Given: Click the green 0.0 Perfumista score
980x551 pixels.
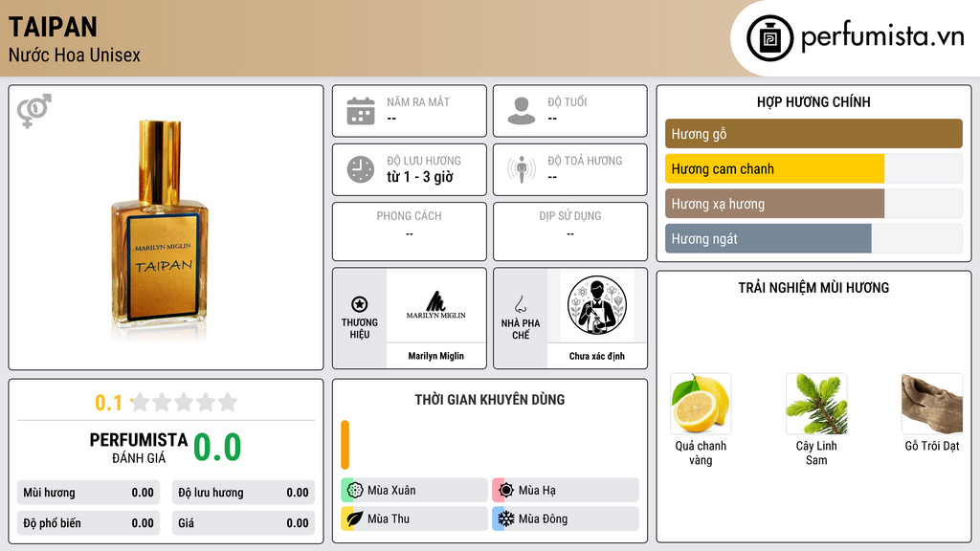Looking at the screenshot, I should (x=217, y=448).
